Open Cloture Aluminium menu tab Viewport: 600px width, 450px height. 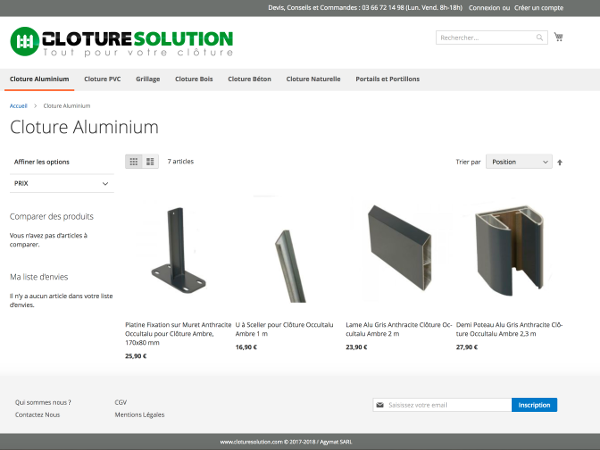[x=39, y=79]
